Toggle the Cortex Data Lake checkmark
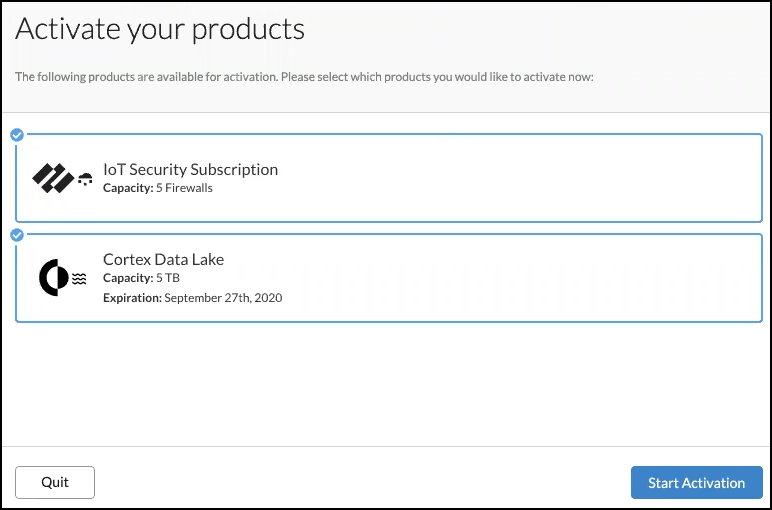 pyautogui.click(x=16, y=235)
